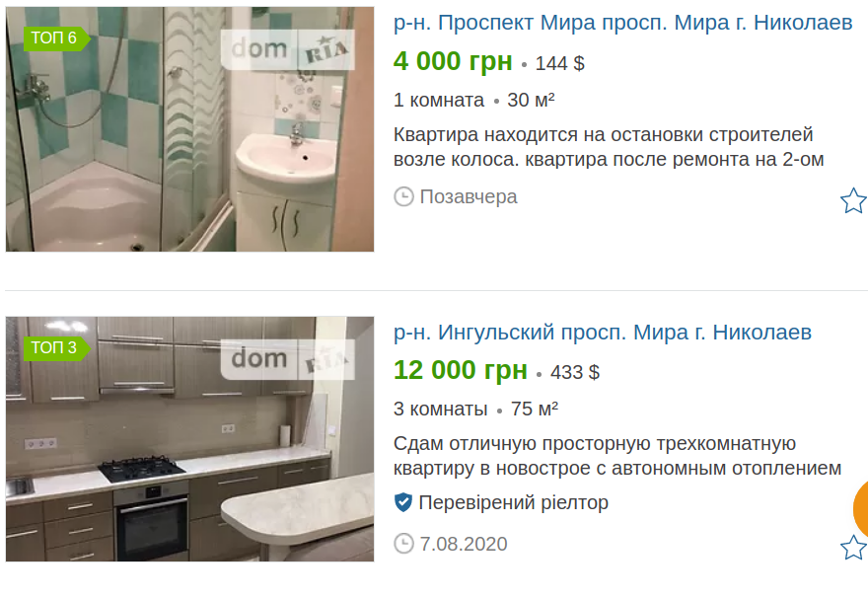
Task: Add the 12 000 грн listing to favorites star
Action: (853, 547)
